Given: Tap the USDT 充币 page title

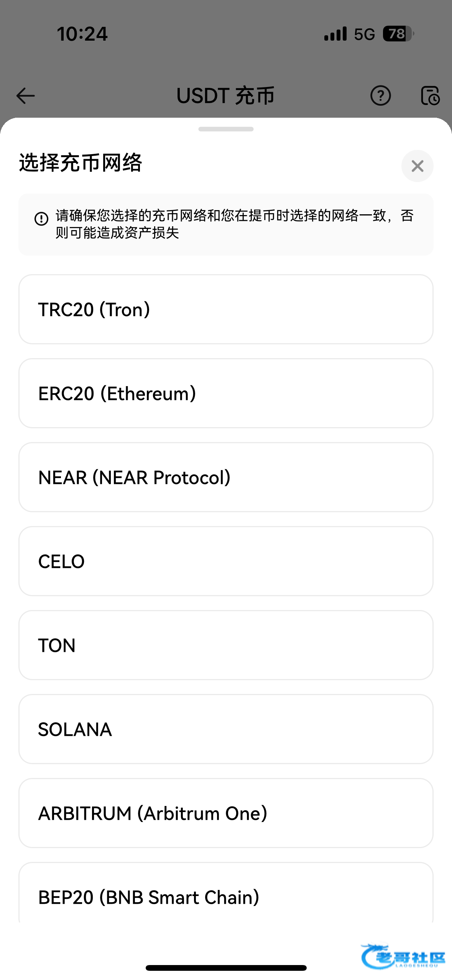Looking at the screenshot, I should pyautogui.click(x=225, y=96).
